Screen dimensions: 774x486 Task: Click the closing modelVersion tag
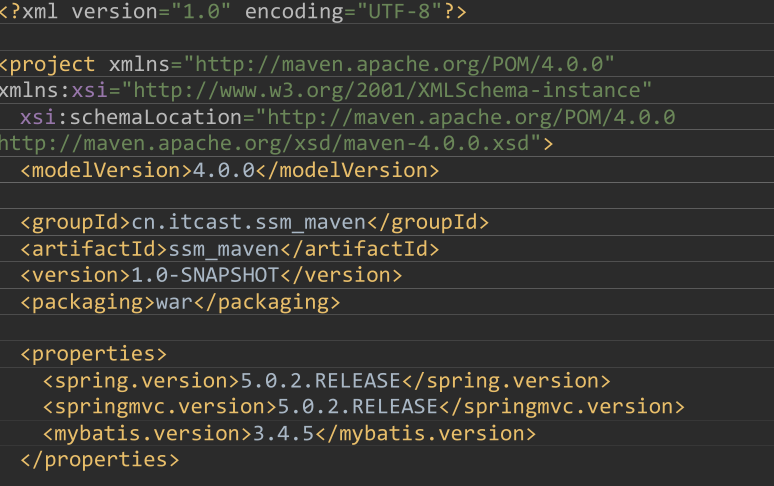tap(348, 170)
